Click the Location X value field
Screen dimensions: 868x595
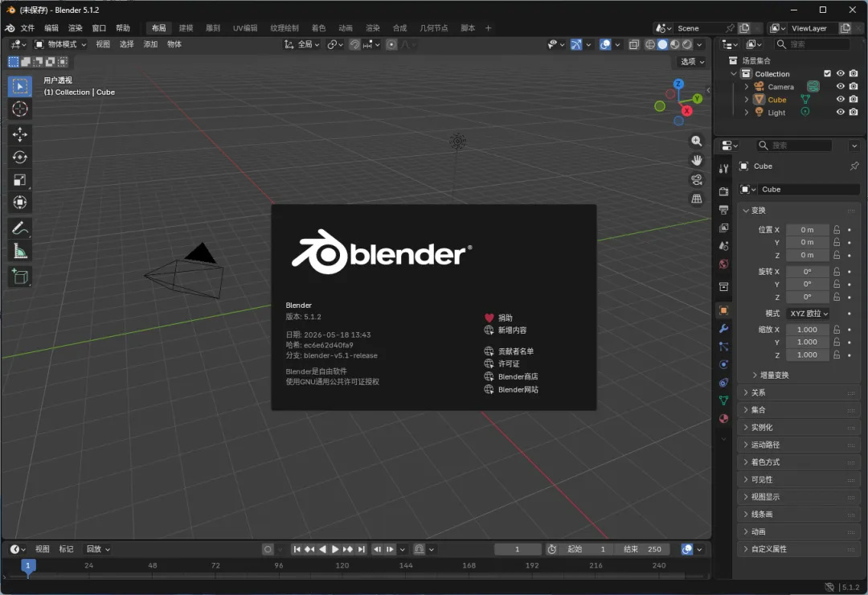point(808,229)
